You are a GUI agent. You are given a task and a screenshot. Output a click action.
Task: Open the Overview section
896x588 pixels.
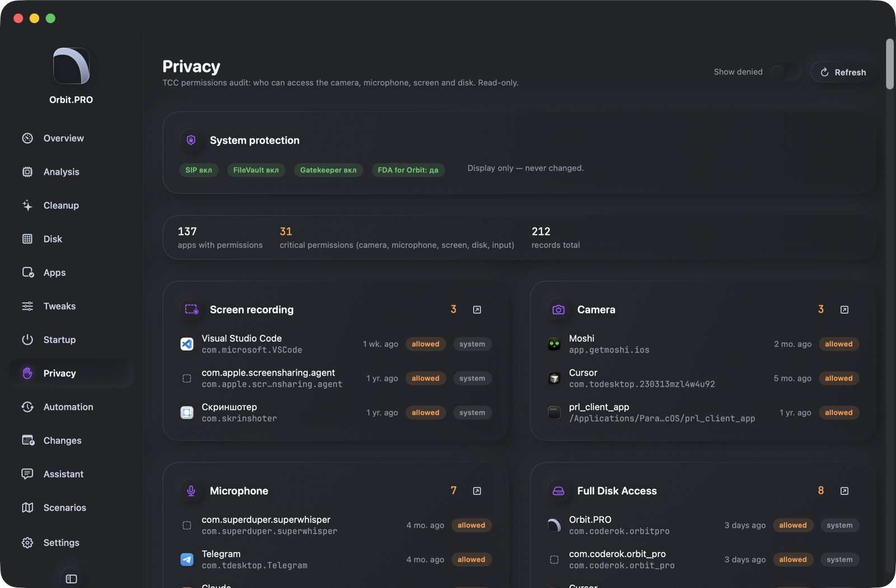coord(71,138)
